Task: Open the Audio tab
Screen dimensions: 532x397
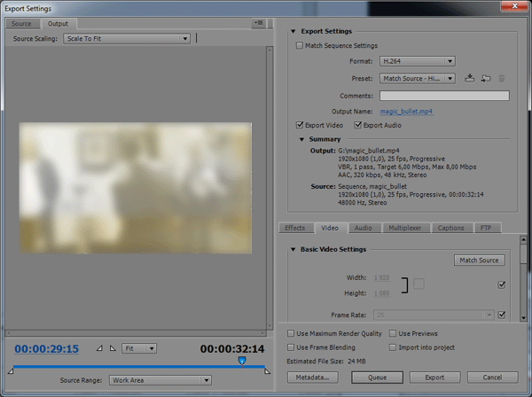Action: 363,228
